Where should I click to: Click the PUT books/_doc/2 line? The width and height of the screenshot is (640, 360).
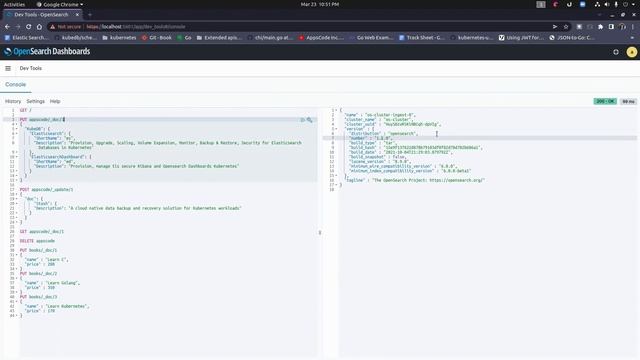38,273
